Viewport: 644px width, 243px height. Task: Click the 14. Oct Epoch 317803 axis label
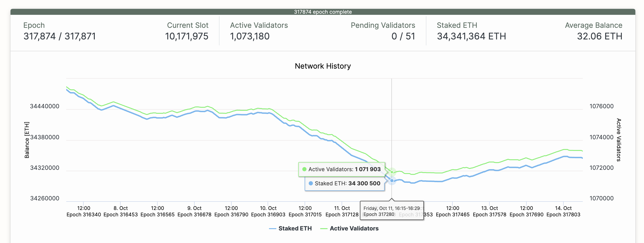tap(564, 211)
